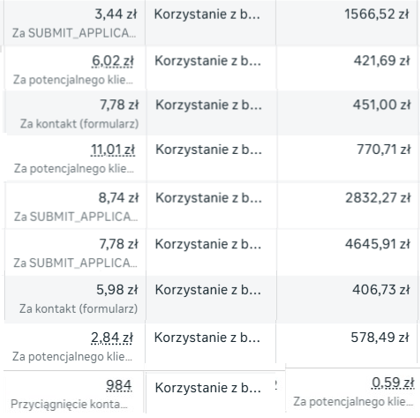
Task: Select the 2832,27 zł amount cell
Action: [378, 198]
